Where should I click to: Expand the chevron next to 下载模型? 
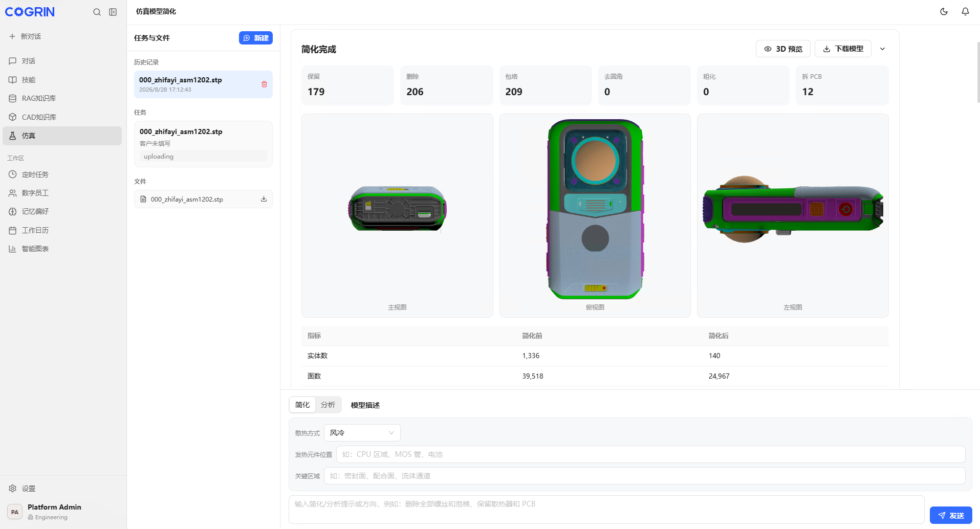[x=882, y=49]
